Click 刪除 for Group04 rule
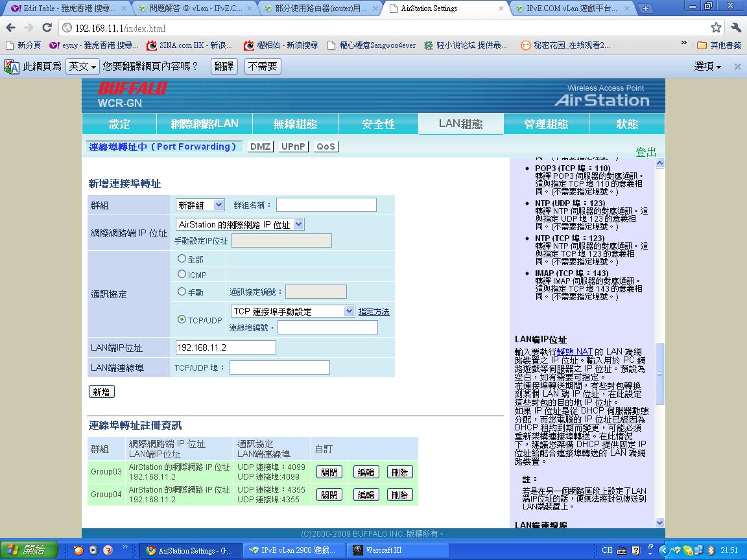The height and width of the screenshot is (560, 747). click(399, 495)
